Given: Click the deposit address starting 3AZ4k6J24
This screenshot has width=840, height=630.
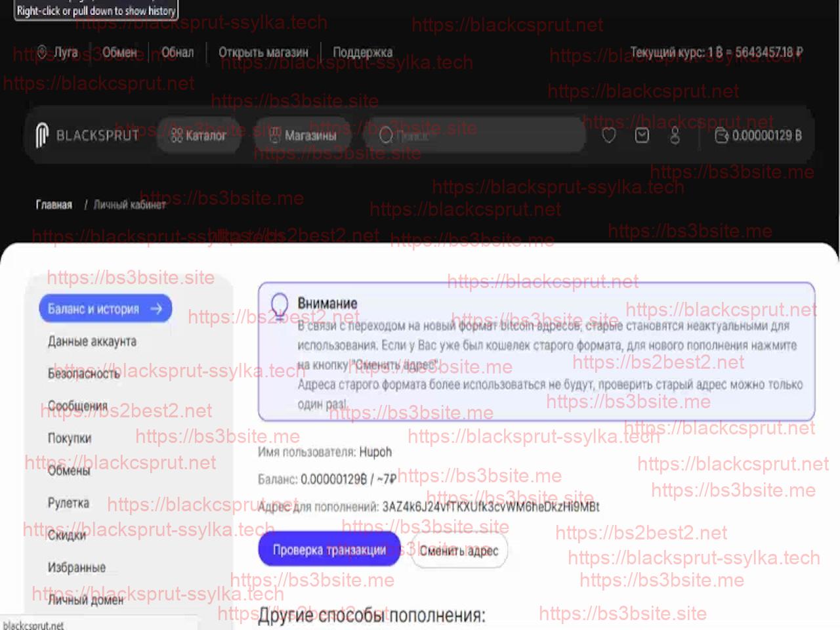Looking at the screenshot, I should pyautogui.click(x=491, y=507).
